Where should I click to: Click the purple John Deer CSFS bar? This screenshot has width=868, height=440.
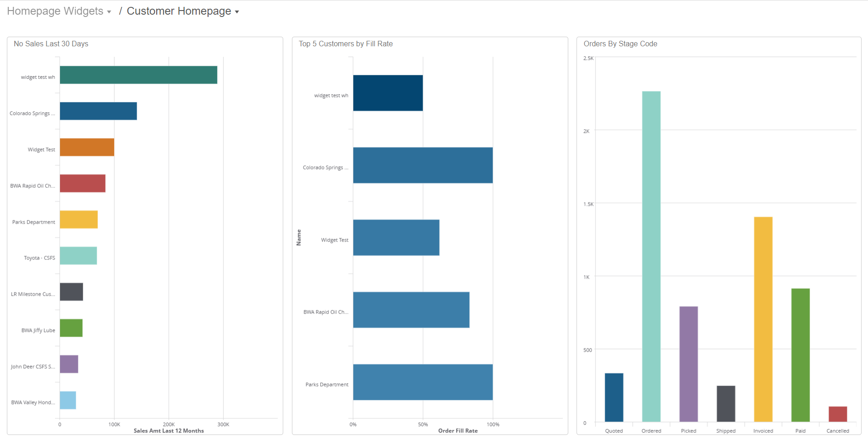pos(69,364)
